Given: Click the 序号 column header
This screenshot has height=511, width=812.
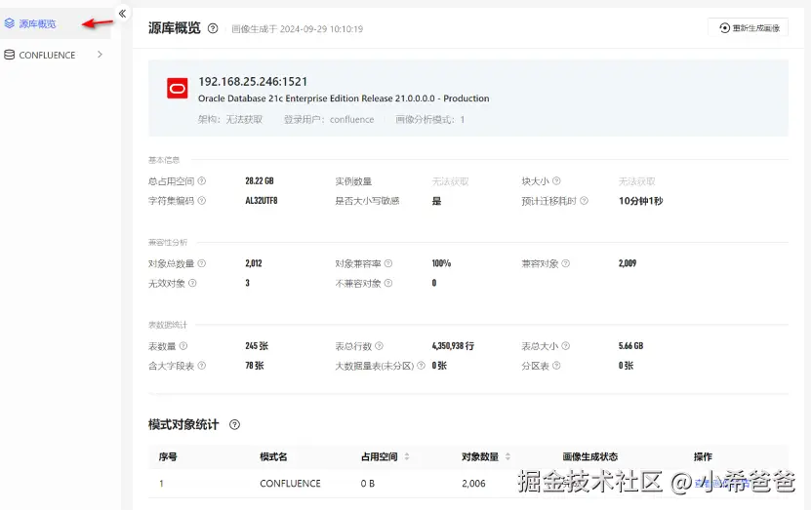Looking at the screenshot, I should point(168,456).
